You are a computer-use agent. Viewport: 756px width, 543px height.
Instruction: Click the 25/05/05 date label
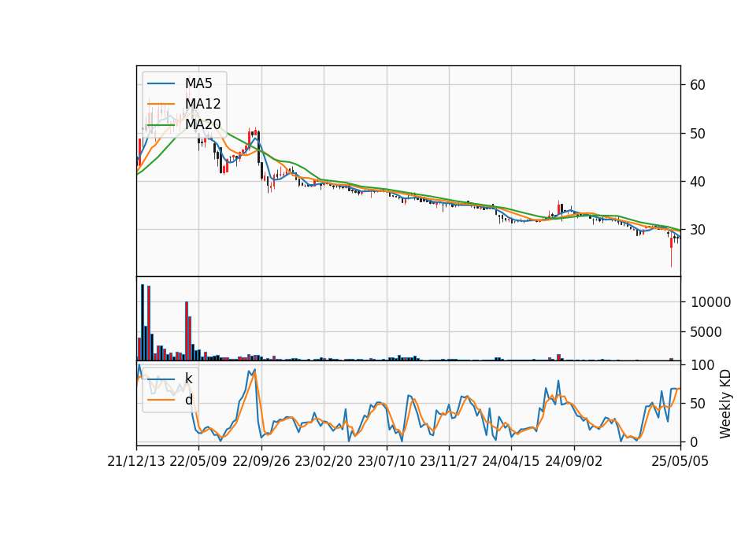680,461
